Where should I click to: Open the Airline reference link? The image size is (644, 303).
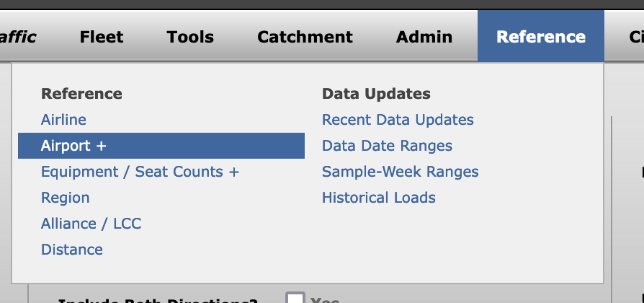[x=63, y=120]
